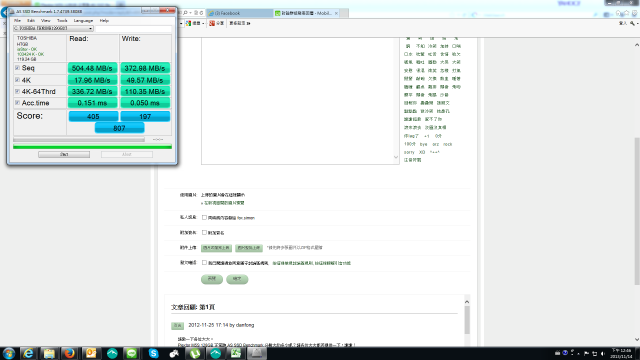The width and height of the screenshot is (640, 360).
Task: Open Skype from the taskbar
Action: [153, 353]
